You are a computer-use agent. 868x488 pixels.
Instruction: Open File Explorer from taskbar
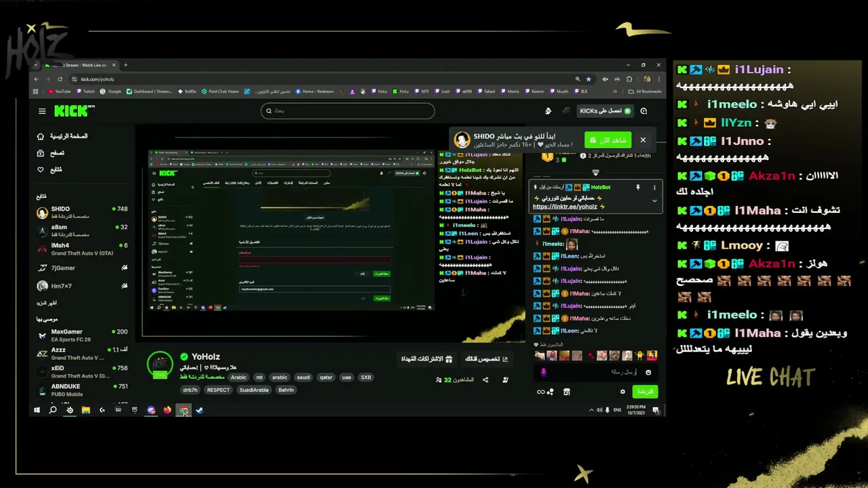(x=86, y=410)
